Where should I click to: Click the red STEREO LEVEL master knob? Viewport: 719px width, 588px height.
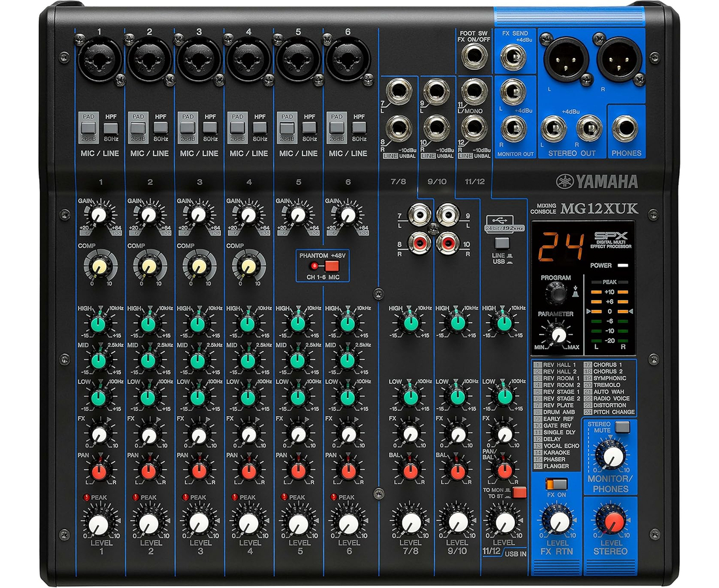click(x=612, y=521)
